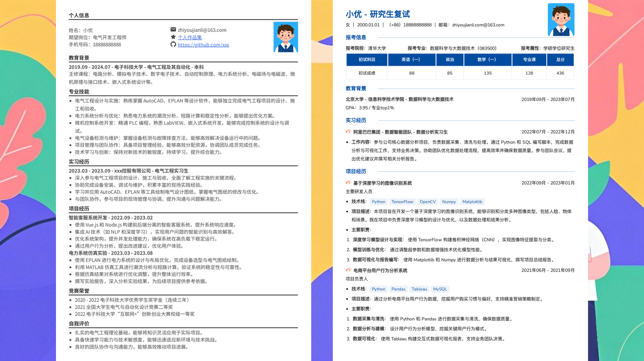Screen dimensions: 644x361
Task: Click the phone number 18888888888 in left resume
Action: point(107,45)
